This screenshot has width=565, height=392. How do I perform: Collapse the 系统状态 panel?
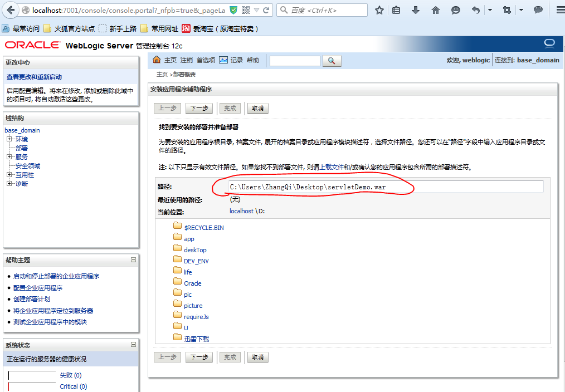(133, 345)
